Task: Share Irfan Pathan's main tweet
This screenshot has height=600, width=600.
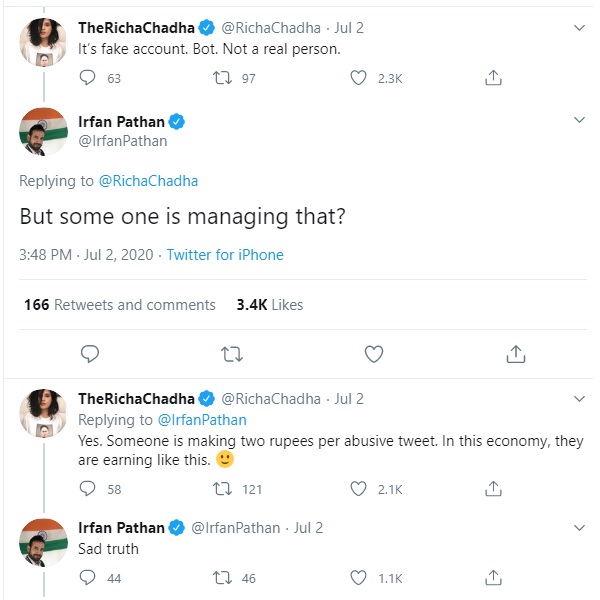Action: click(516, 353)
